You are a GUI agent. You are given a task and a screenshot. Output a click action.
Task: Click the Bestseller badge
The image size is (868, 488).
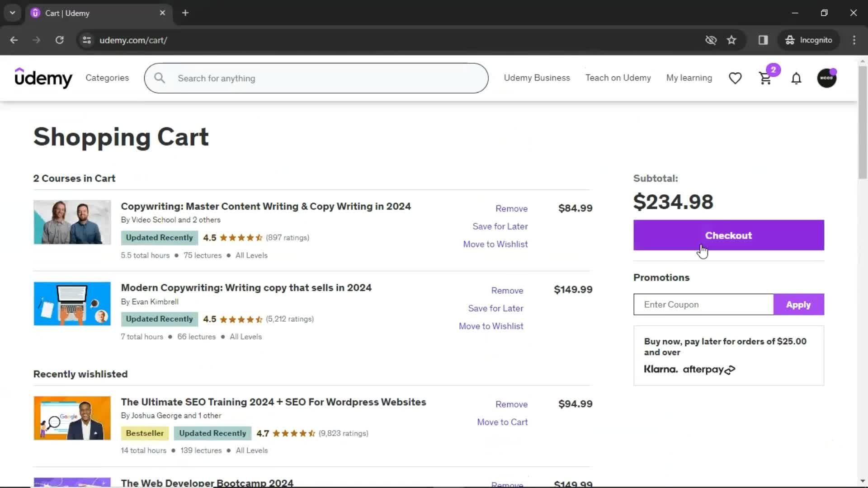pyautogui.click(x=145, y=433)
